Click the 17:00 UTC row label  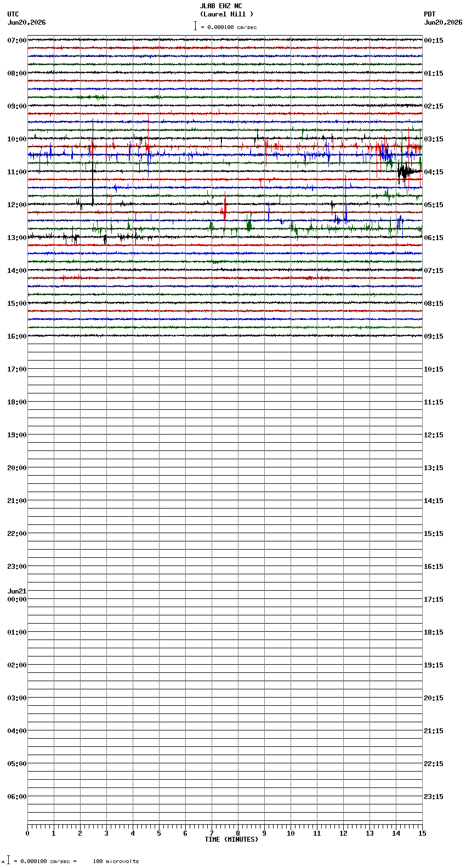[x=17, y=369]
